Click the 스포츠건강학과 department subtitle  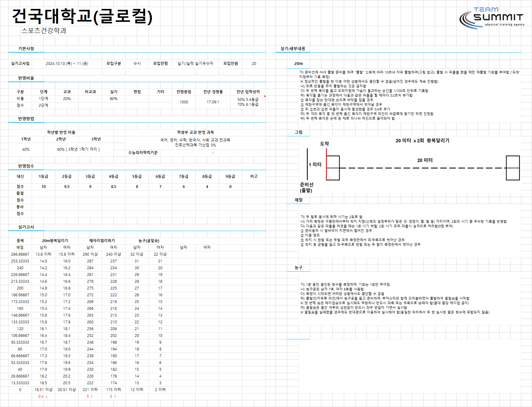pos(44,30)
